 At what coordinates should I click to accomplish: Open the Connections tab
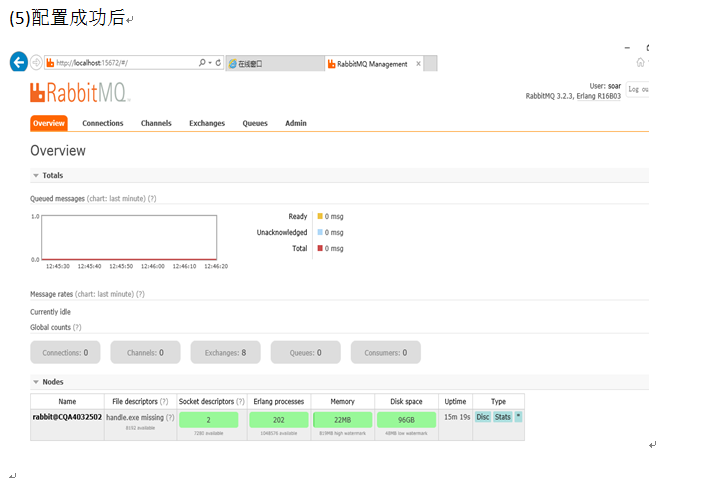click(x=103, y=123)
